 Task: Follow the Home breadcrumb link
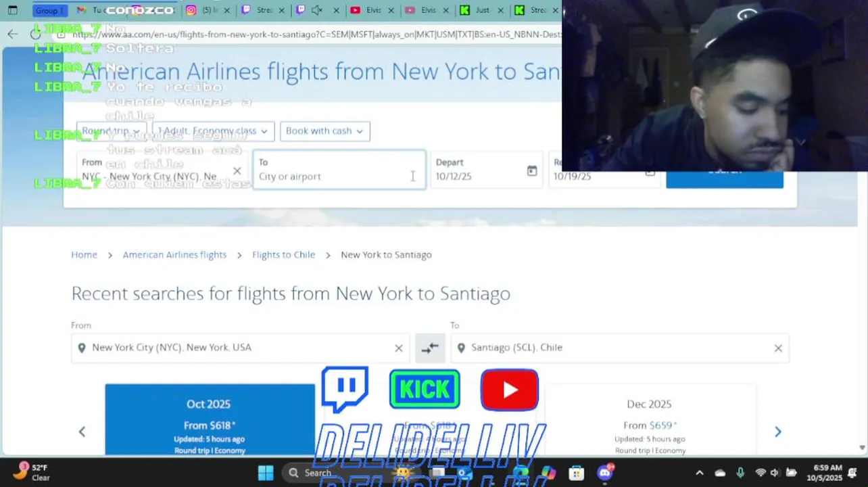point(85,255)
